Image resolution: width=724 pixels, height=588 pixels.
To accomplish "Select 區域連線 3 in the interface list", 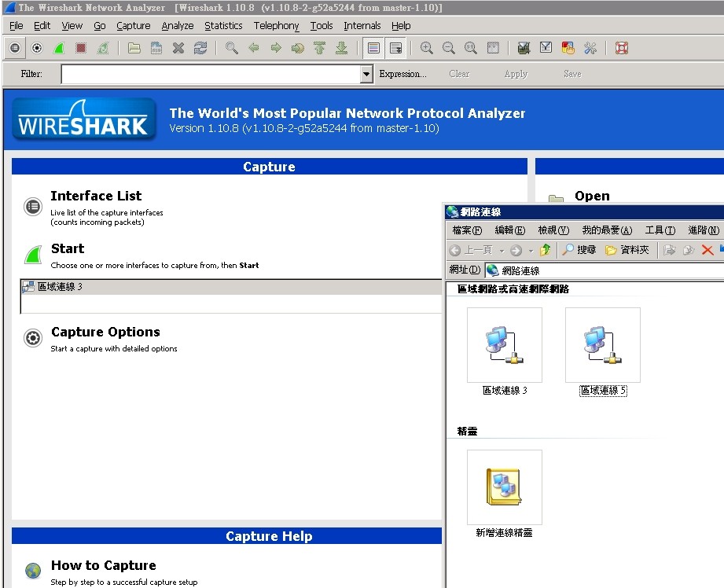I will coord(231,287).
